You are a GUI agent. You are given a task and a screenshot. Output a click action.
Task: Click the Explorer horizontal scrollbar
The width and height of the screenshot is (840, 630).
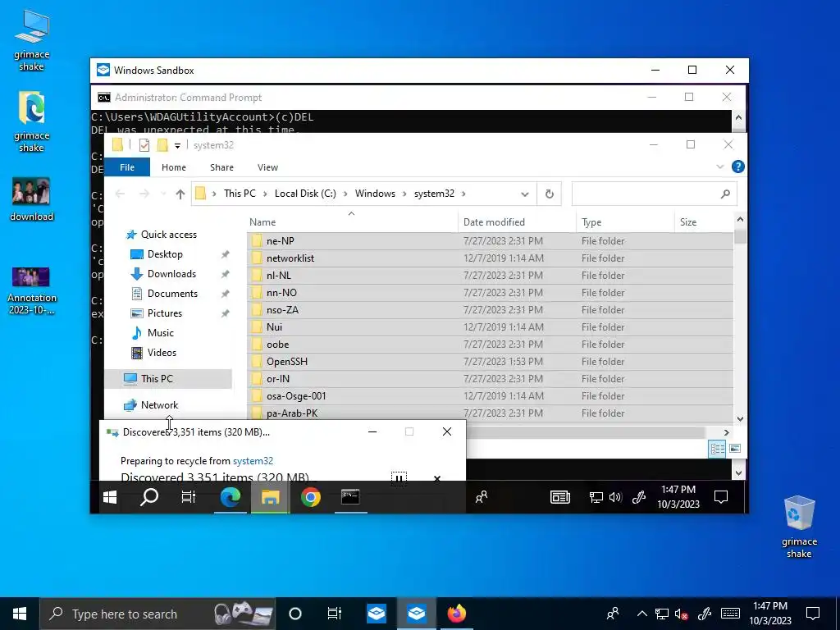(x=585, y=432)
